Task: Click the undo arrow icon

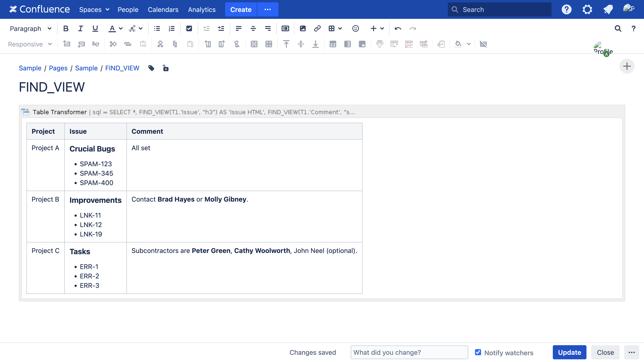Action: [x=398, y=28]
